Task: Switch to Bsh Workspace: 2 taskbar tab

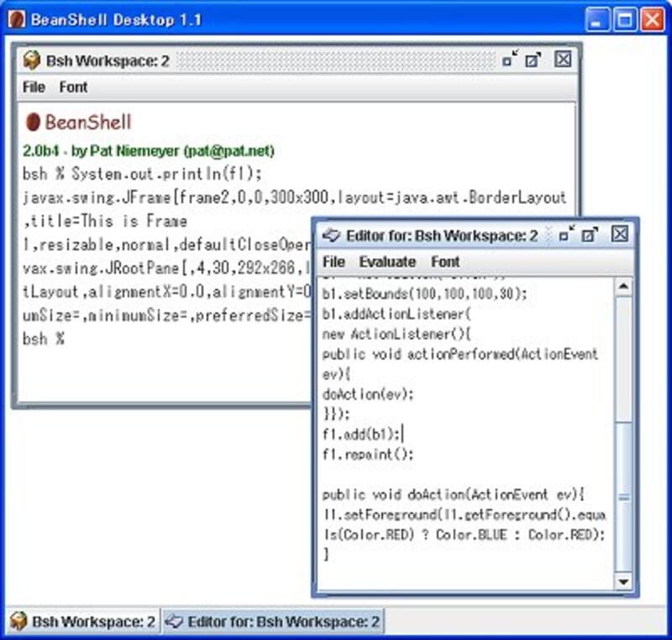Action: click(x=83, y=622)
